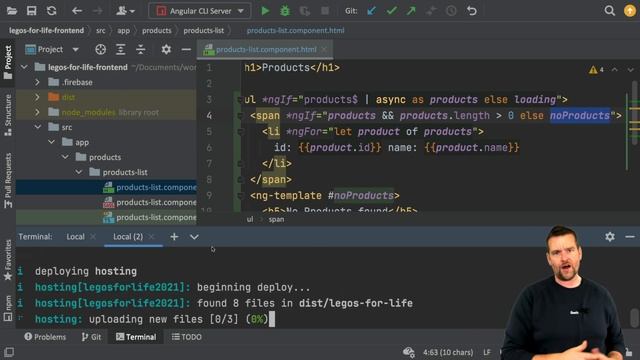Save all files with the disk icon
The width and height of the screenshot is (640, 360).
tap(31, 11)
